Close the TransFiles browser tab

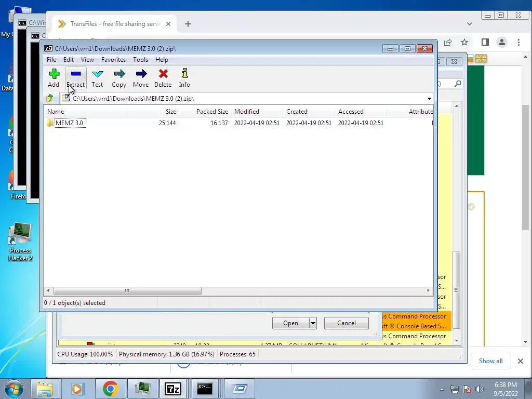click(x=168, y=24)
